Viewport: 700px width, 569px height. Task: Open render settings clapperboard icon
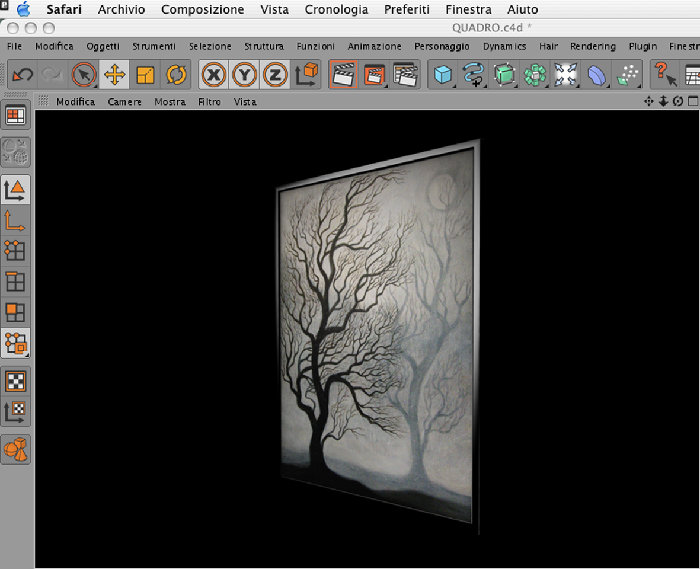point(405,75)
